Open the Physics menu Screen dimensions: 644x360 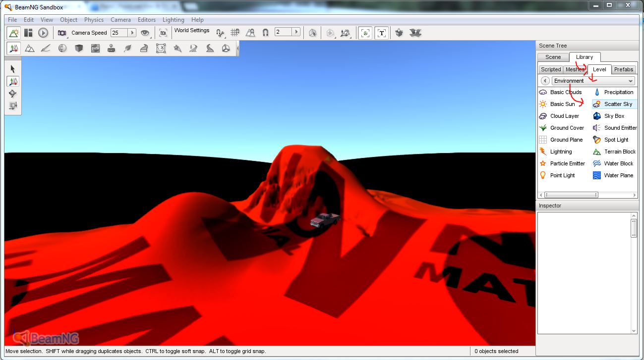(x=94, y=20)
